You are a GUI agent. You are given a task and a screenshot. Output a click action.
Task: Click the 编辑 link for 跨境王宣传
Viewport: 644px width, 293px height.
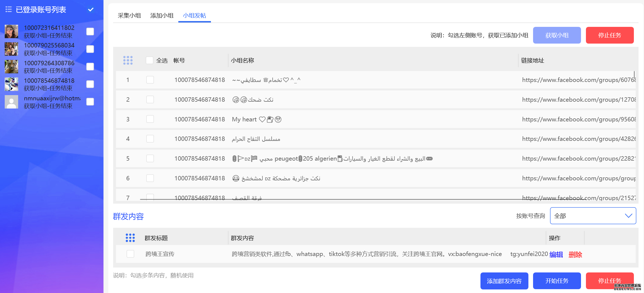(x=556, y=255)
